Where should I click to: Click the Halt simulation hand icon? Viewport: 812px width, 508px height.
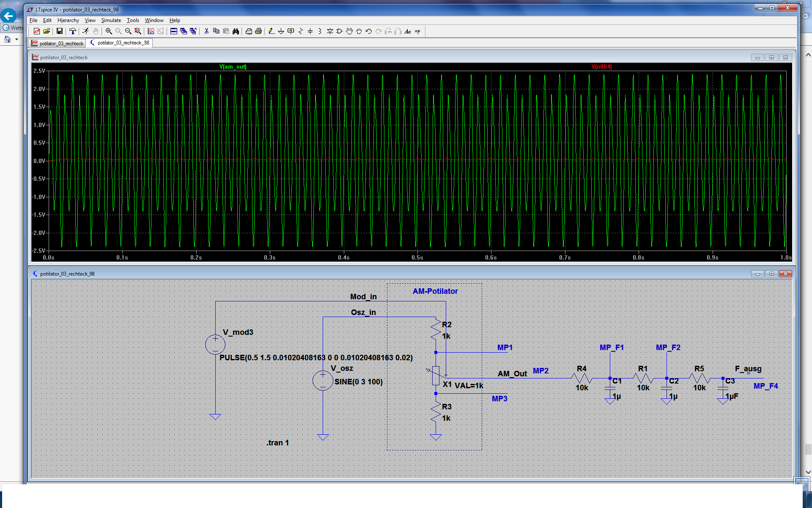pyautogui.click(x=96, y=31)
